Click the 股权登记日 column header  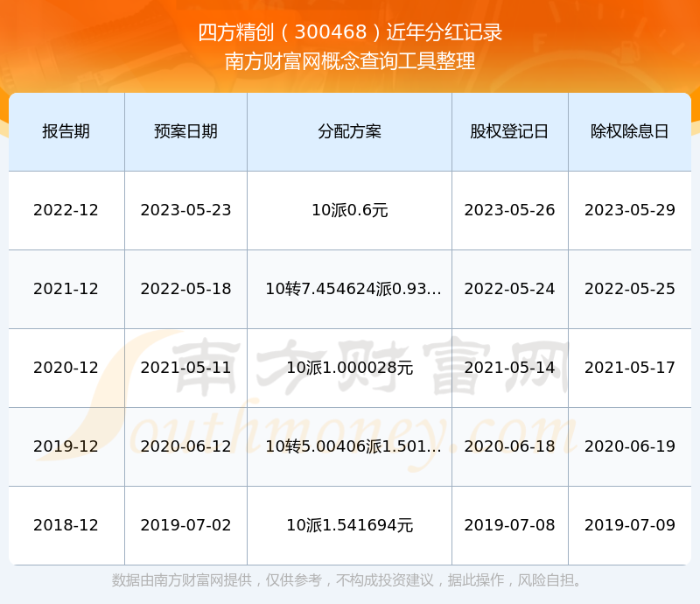pyautogui.click(x=509, y=131)
